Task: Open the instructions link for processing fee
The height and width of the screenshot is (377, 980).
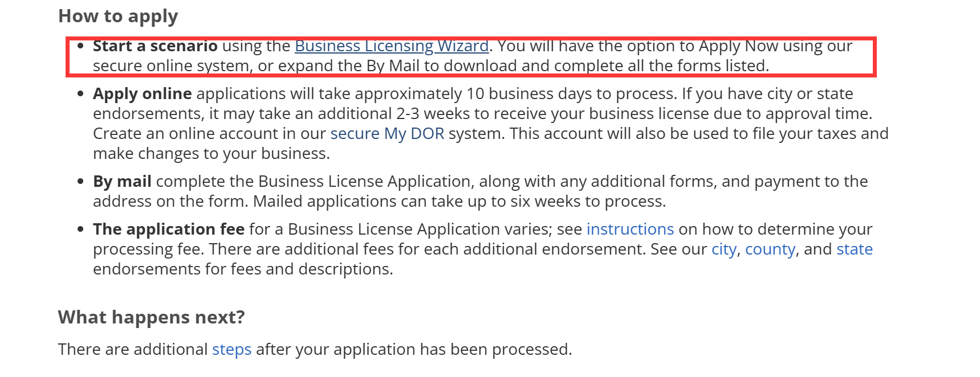Action: (x=630, y=230)
